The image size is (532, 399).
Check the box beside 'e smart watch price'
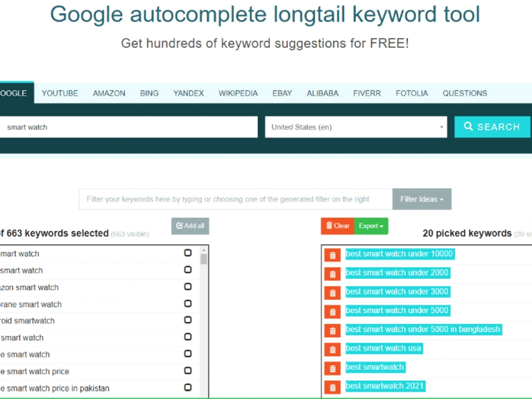188,370
